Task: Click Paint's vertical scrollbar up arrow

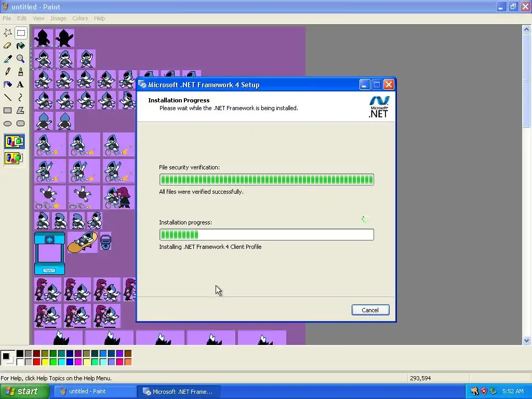Action: point(526,29)
